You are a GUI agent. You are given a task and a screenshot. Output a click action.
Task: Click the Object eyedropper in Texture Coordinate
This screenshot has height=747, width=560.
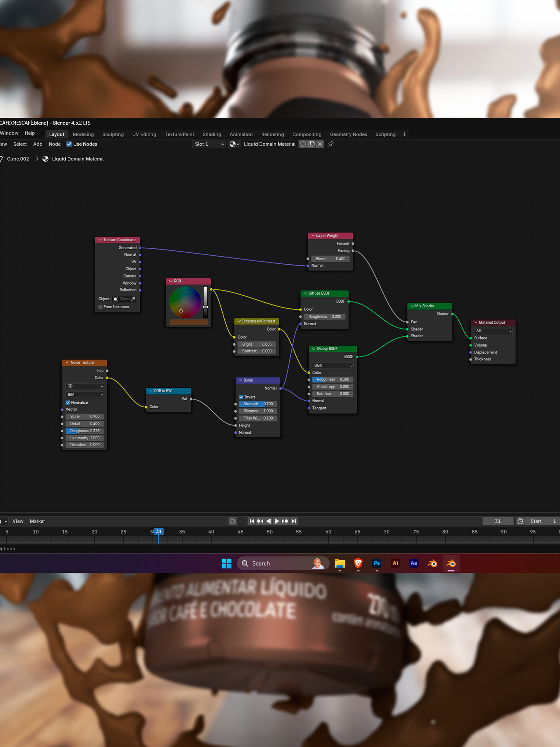pos(133,299)
